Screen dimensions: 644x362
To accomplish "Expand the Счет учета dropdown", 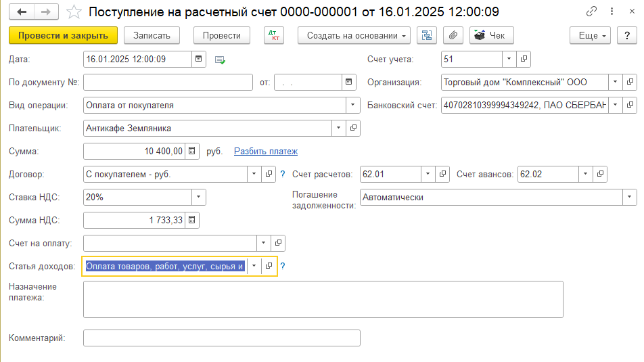I will point(509,59).
